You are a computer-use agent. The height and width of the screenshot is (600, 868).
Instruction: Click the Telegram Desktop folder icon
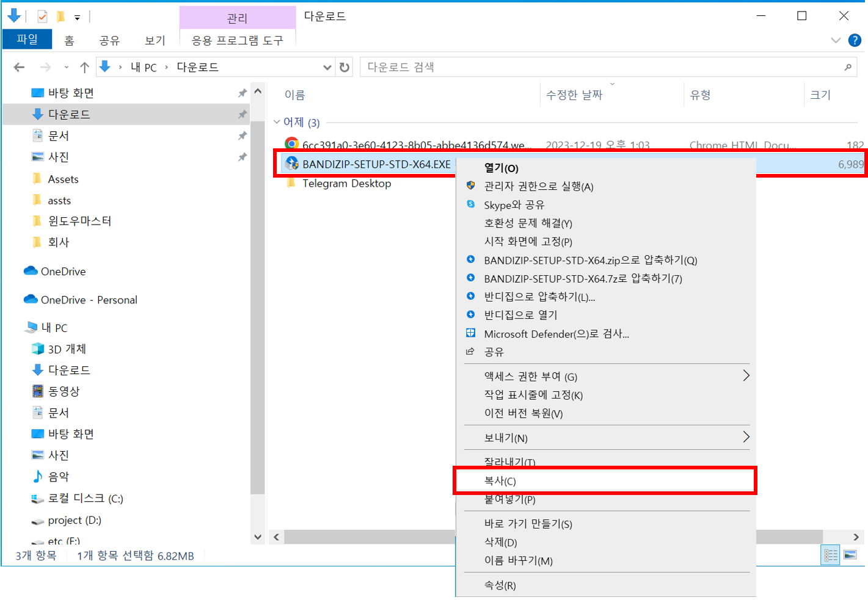[x=291, y=183]
